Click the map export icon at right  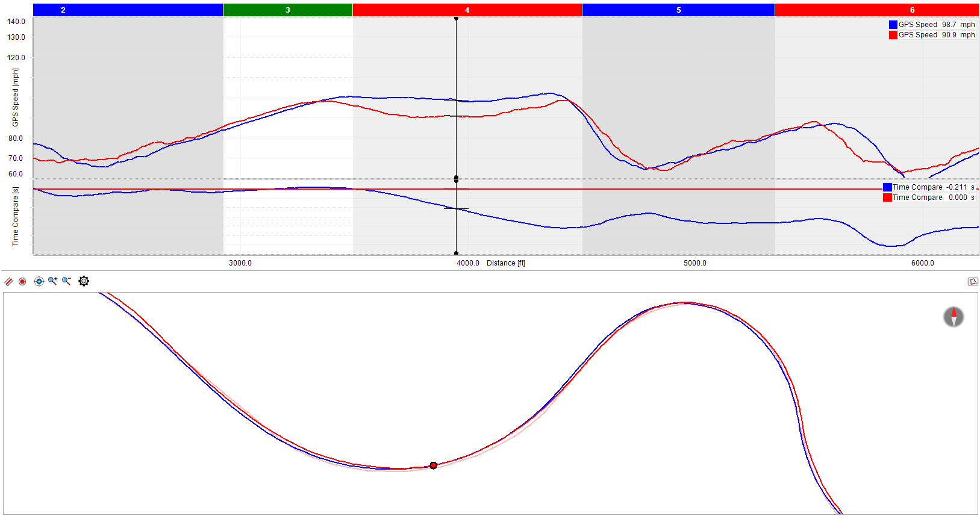973,281
